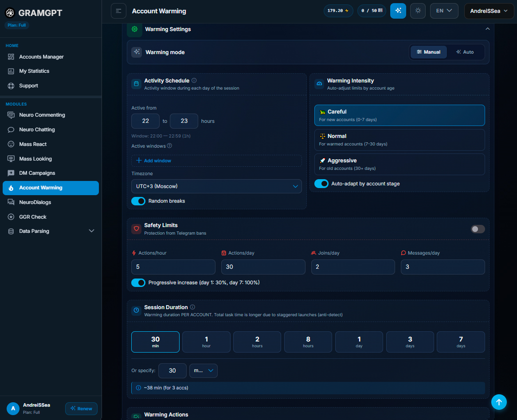Click the Joins/day input field
517x420 pixels.
click(x=353, y=267)
